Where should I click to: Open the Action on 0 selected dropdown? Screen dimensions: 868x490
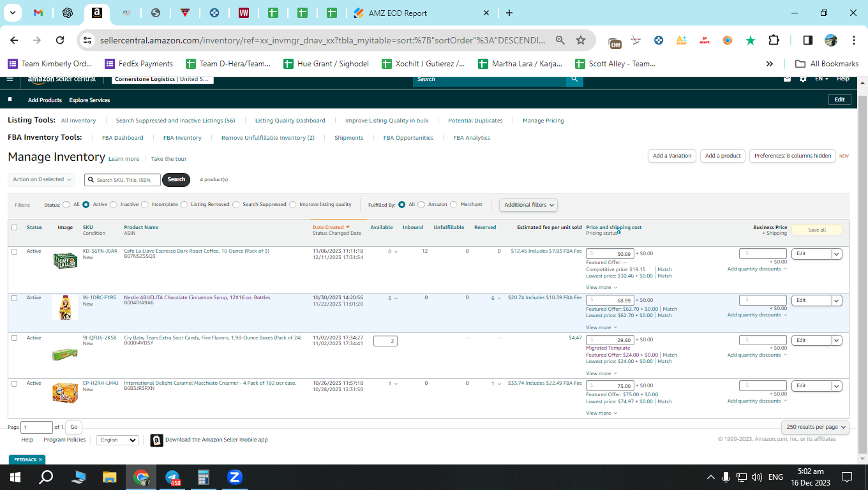point(41,180)
